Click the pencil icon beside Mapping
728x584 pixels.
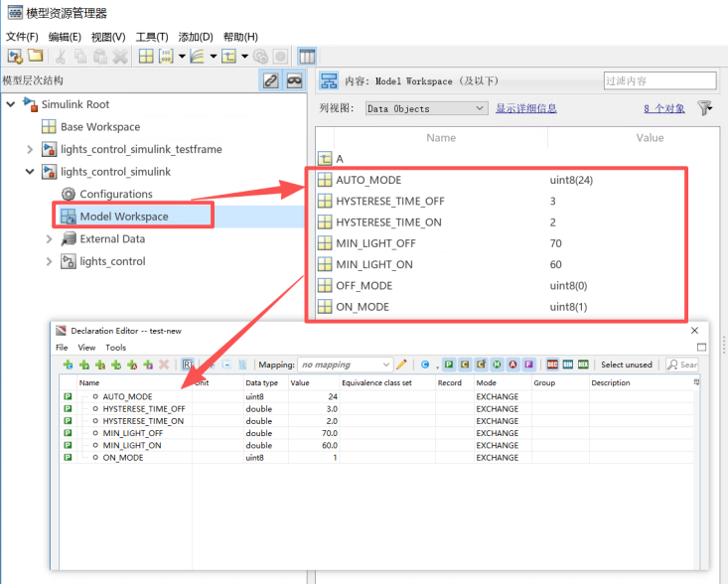[x=401, y=365]
